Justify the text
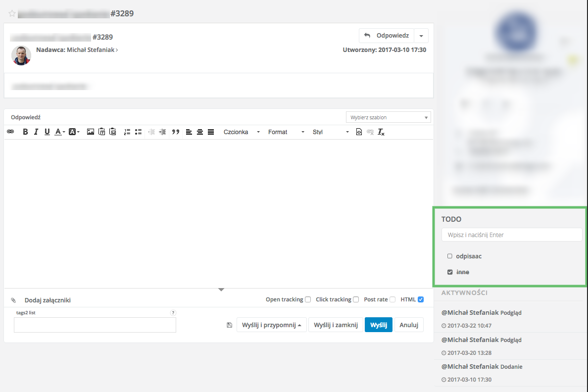 click(x=211, y=132)
